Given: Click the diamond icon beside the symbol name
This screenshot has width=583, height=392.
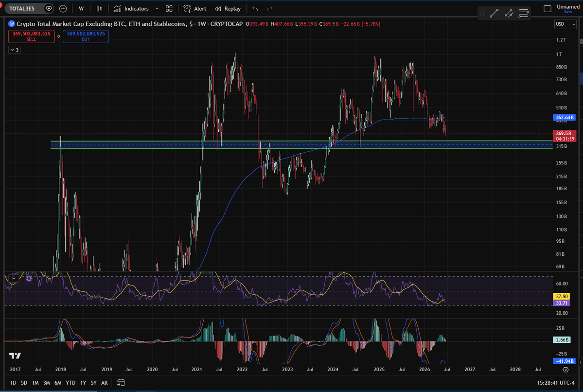Looking at the screenshot, I should pyautogui.click(x=49, y=9).
